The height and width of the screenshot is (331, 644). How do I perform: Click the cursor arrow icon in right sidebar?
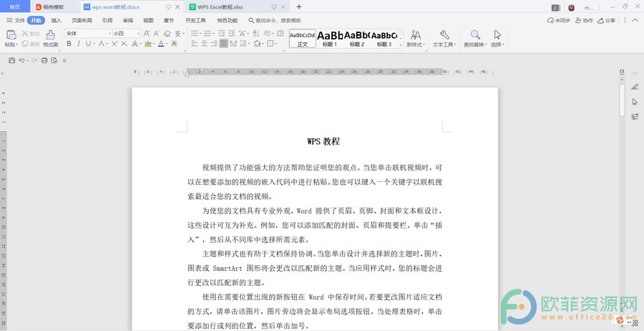[x=635, y=102]
